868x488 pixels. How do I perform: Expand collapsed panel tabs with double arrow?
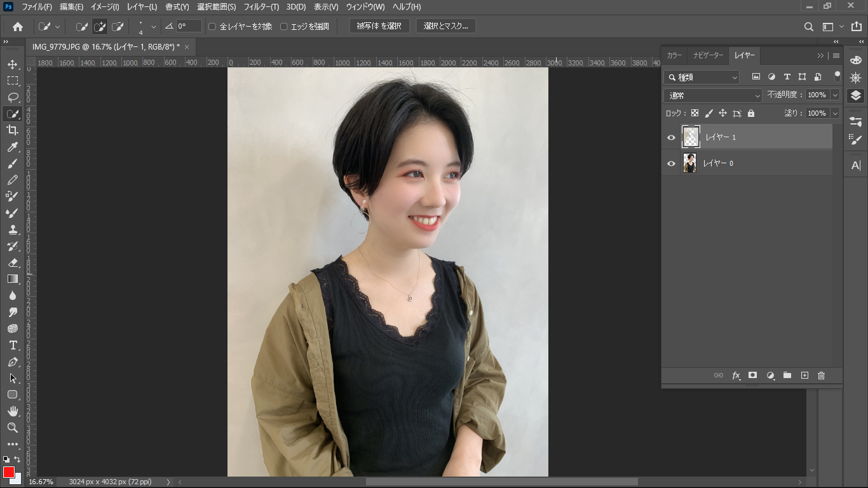pos(820,55)
